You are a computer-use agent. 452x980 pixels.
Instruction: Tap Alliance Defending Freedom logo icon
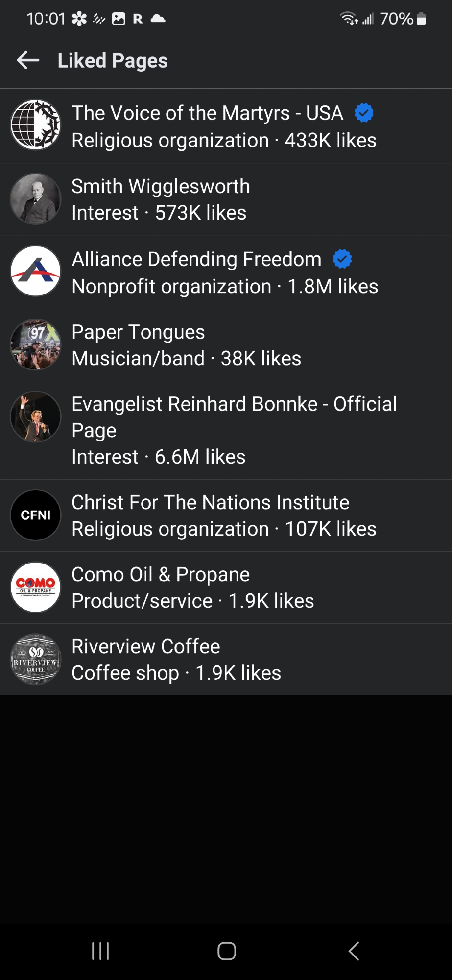tap(36, 271)
